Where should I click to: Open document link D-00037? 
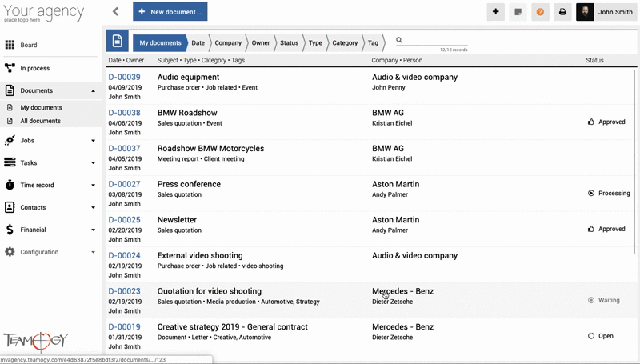[125, 149]
